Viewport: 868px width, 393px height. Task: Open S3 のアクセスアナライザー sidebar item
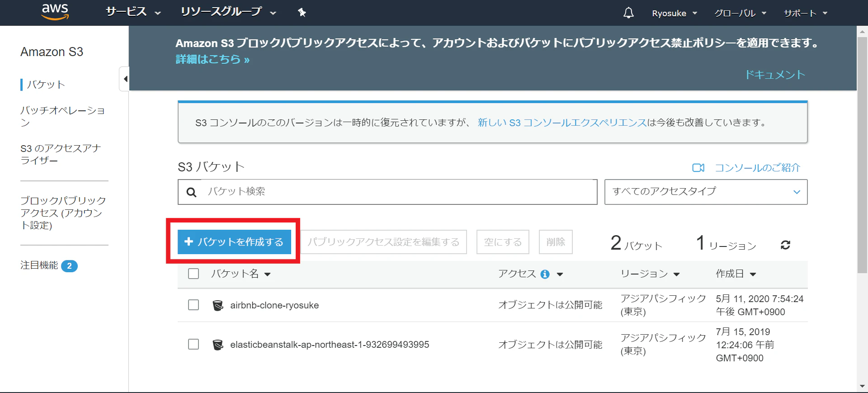[61, 154]
